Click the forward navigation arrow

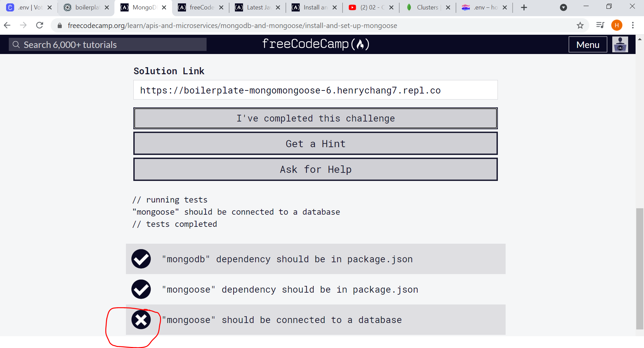(x=23, y=25)
